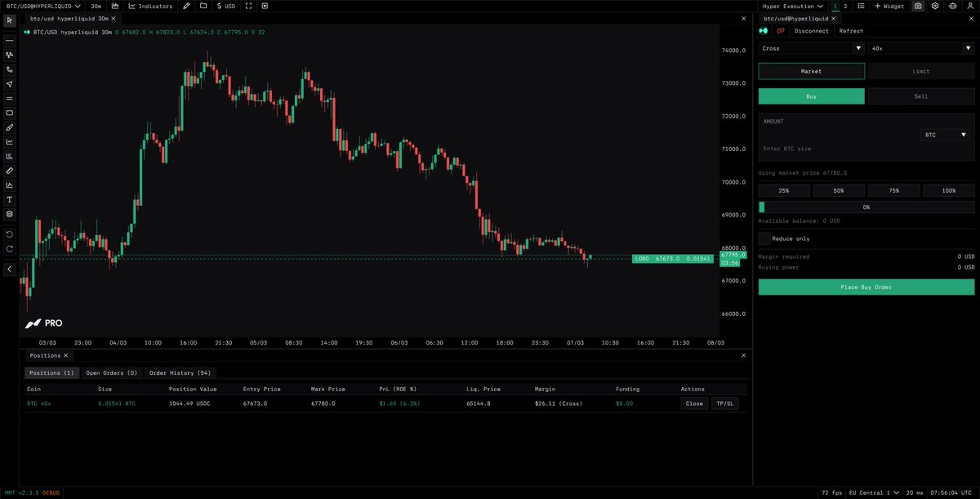The height and width of the screenshot is (499, 980).
Task: Open the BTC/USD@HYPERLIQUID symbol dropdown
Action: coord(43,6)
